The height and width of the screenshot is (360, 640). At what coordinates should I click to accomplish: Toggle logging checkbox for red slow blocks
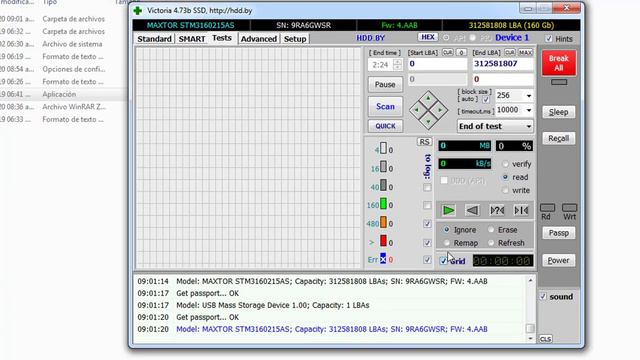(x=427, y=243)
